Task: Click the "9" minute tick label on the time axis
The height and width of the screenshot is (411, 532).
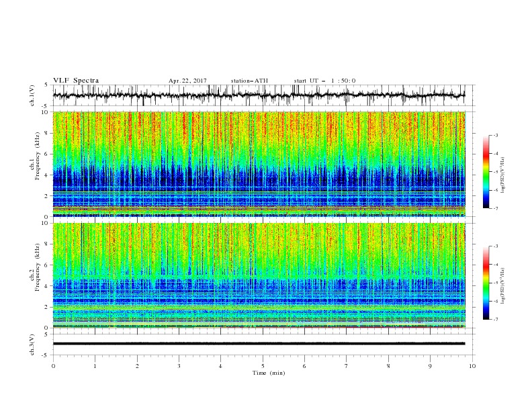Action: click(430, 366)
